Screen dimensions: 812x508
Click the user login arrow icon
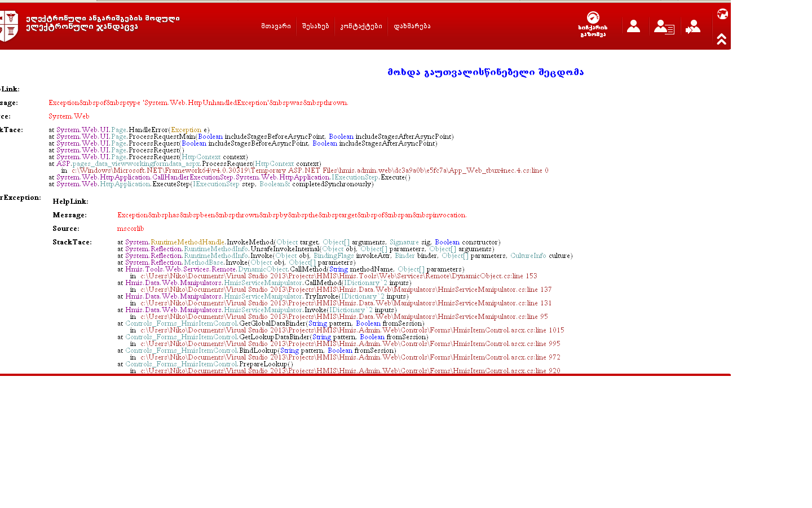click(x=693, y=27)
